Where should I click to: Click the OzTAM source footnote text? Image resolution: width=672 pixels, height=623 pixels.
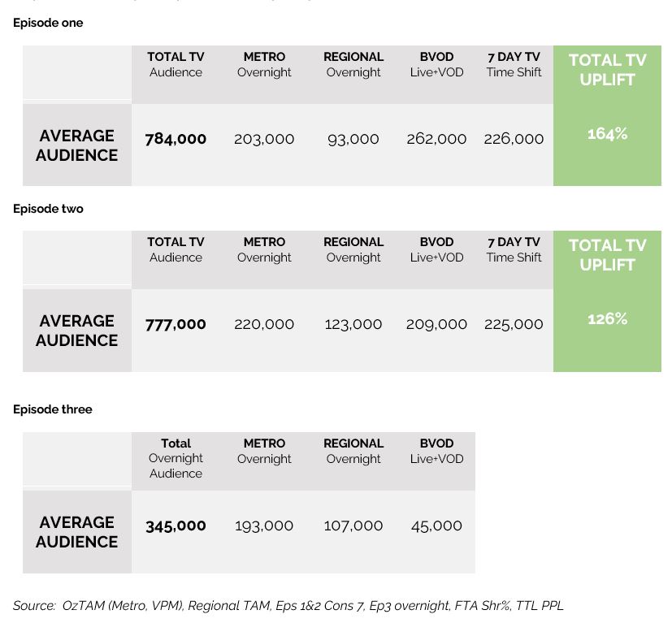[288, 605]
